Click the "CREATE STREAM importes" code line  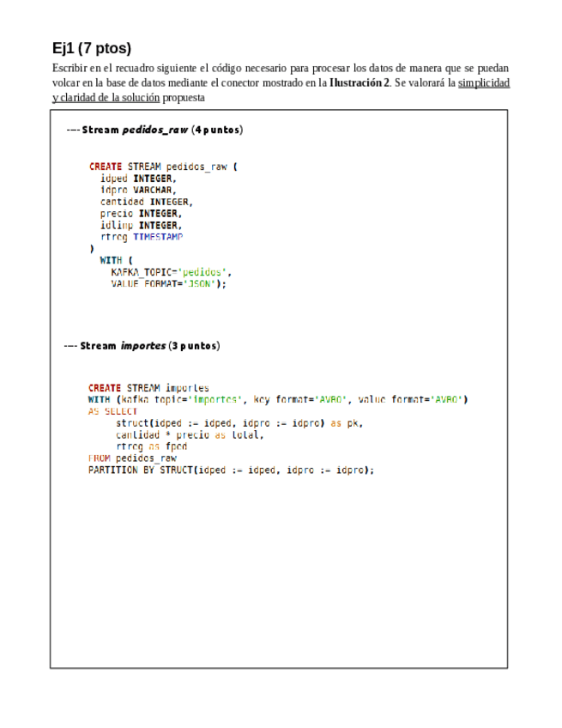pos(148,388)
